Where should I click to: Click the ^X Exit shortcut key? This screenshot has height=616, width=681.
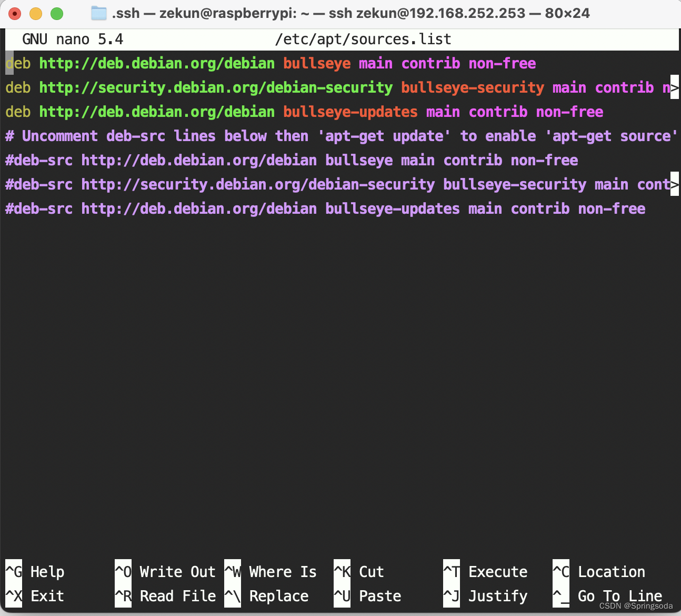pos(14,596)
